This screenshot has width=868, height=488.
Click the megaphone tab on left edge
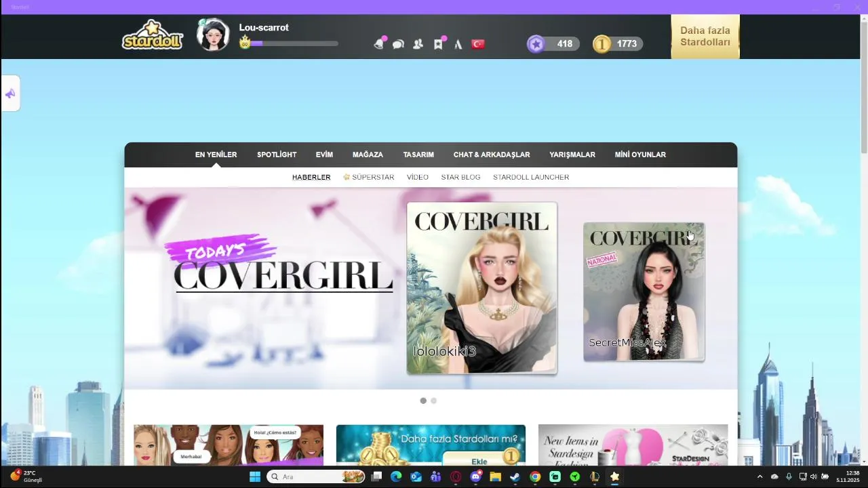[x=10, y=94]
